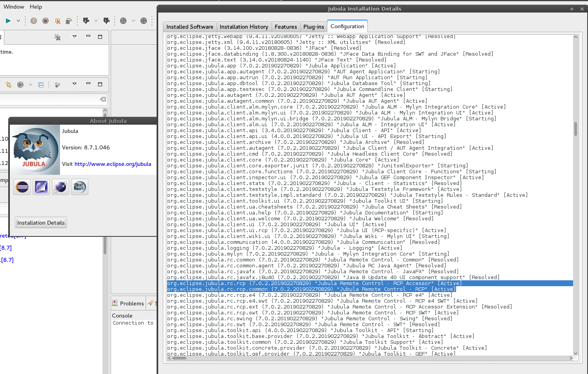Open the dropdown beside the black camera icon

click(96, 21)
